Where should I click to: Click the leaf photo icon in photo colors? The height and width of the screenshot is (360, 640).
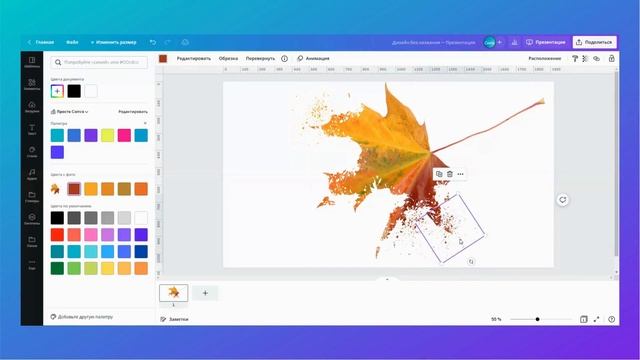click(56, 189)
